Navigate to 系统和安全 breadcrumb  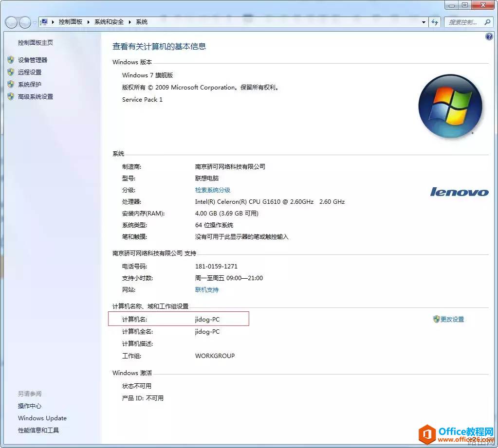pos(109,22)
